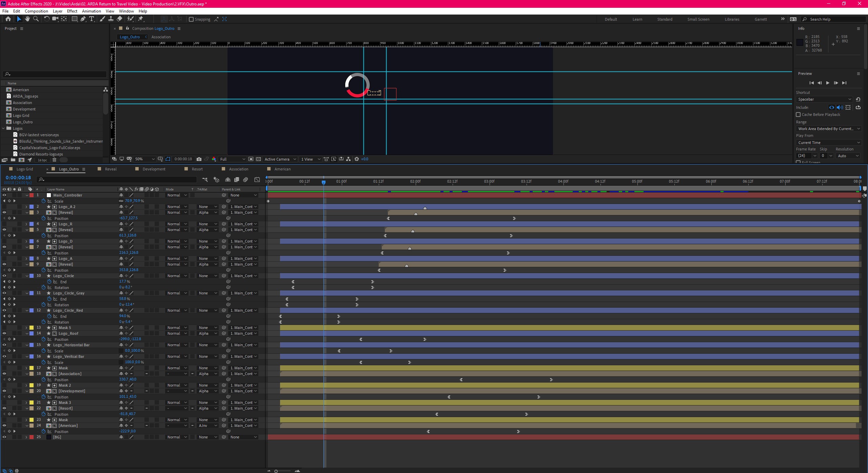Play the preview with Play button
The width and height of the screenshot is (868, 473).
point(828,83)
